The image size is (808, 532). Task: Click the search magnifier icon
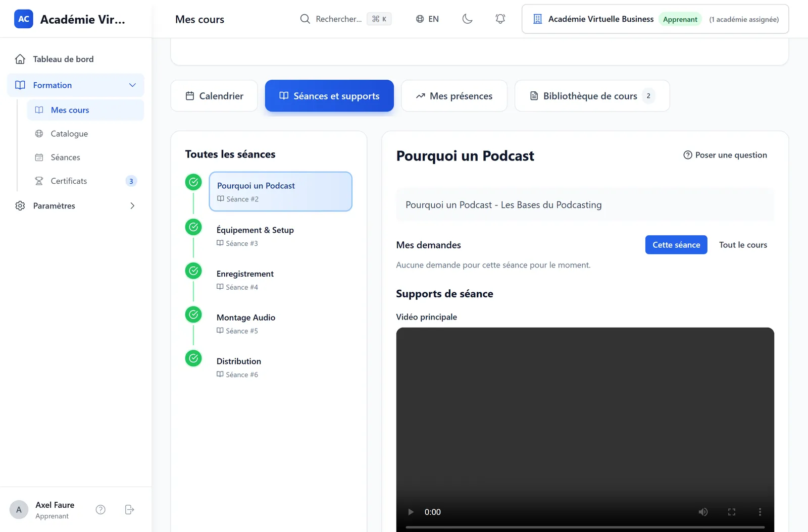pyautogui.click(x=305, y=19)
